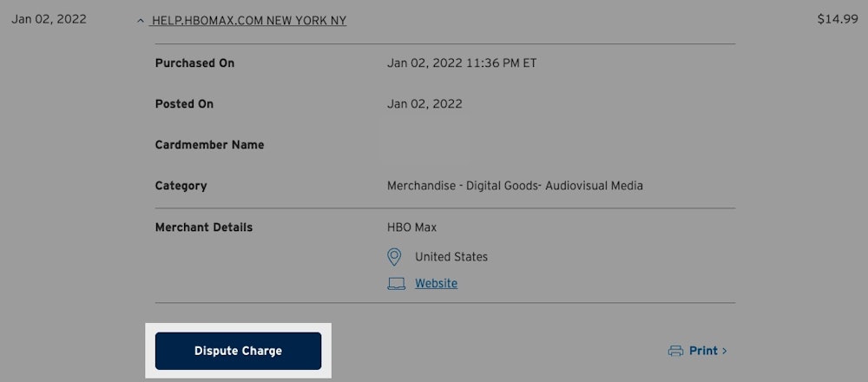Click the Cardmember Name label
Screen dimensions: 868x382
pyautogui.click(x=209, y=145)
